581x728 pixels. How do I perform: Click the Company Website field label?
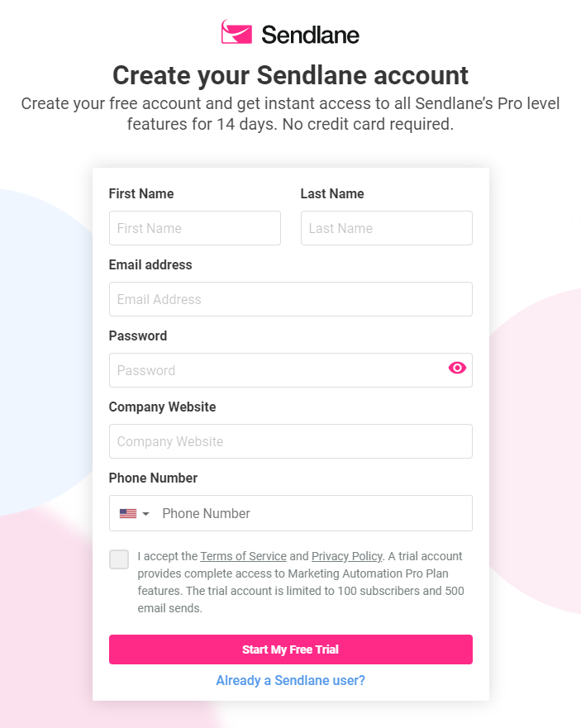coord(162,407)
